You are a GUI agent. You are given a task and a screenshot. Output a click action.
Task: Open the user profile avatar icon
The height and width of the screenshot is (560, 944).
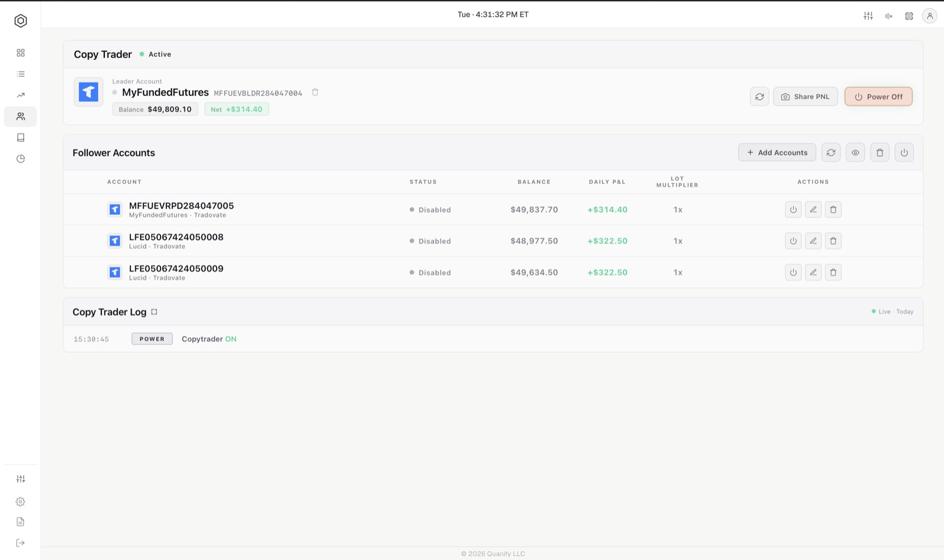[930, 16]
